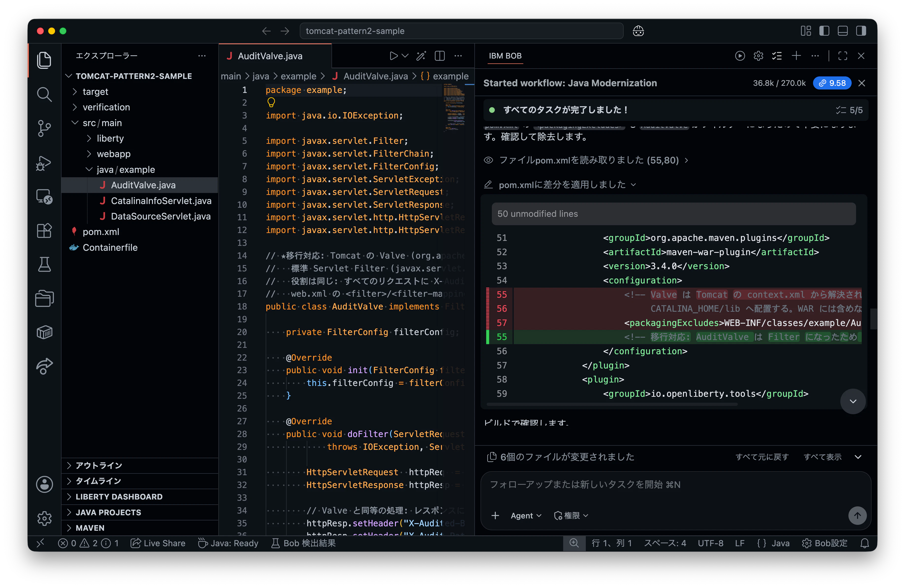Expand the MAVEN section
Screen dimensions: 905x588
(139, 528)
